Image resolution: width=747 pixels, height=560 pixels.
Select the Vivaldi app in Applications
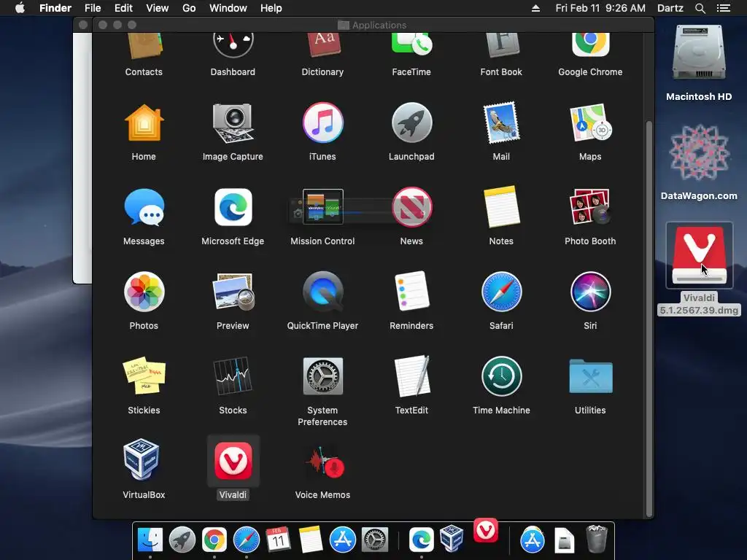pyautogui.click(x=233, y=461)
